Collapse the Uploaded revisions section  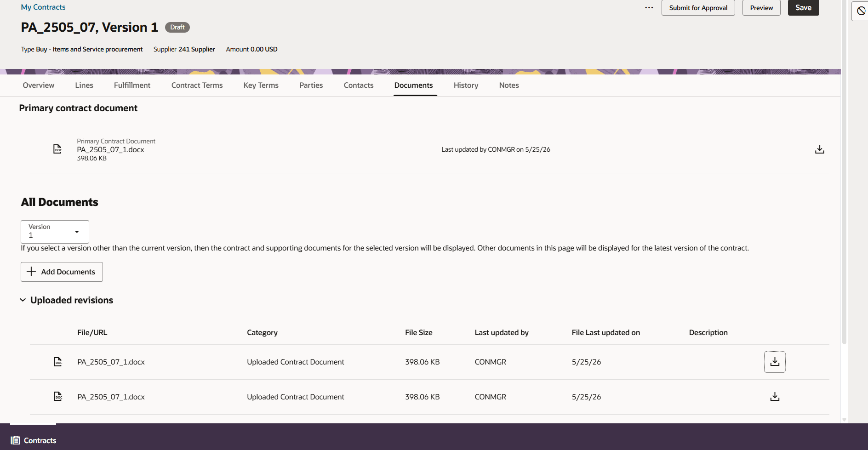point(23,300)
